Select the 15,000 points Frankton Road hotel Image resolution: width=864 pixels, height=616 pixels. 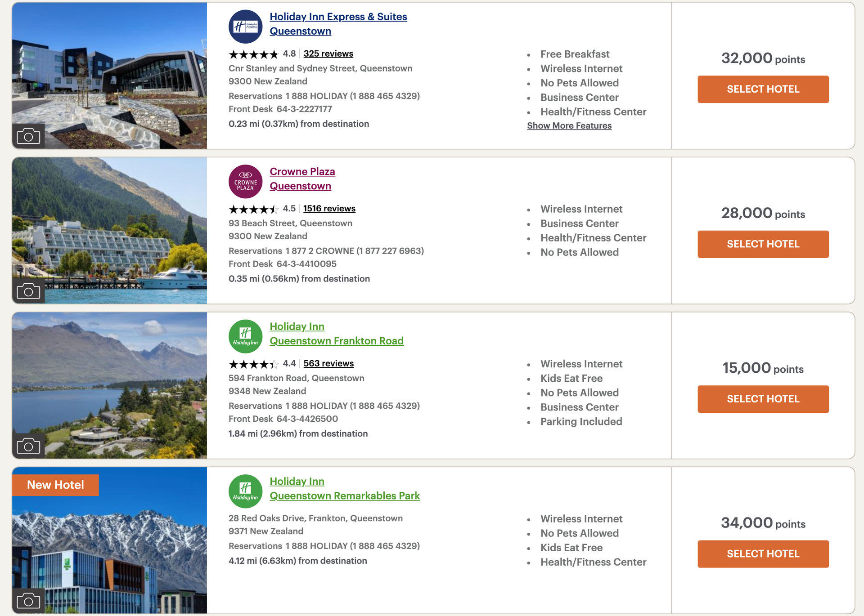coord(763,399)
